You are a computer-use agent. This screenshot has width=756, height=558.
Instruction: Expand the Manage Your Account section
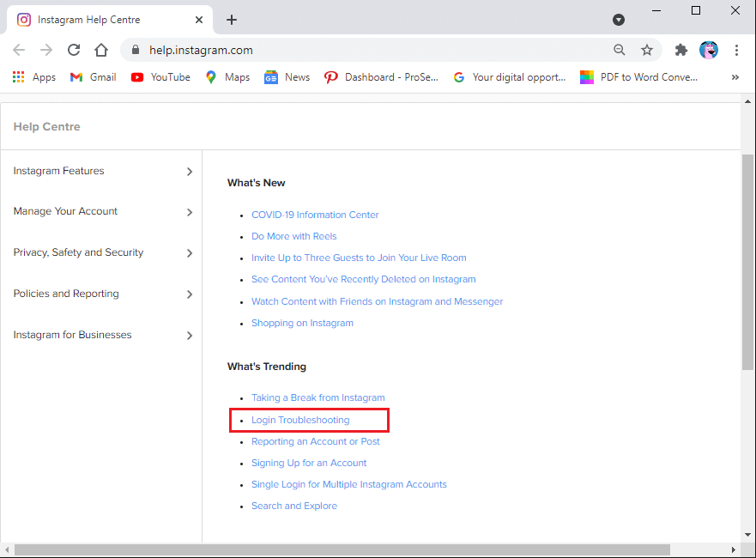pyautogui.click(x=101, y=211)
